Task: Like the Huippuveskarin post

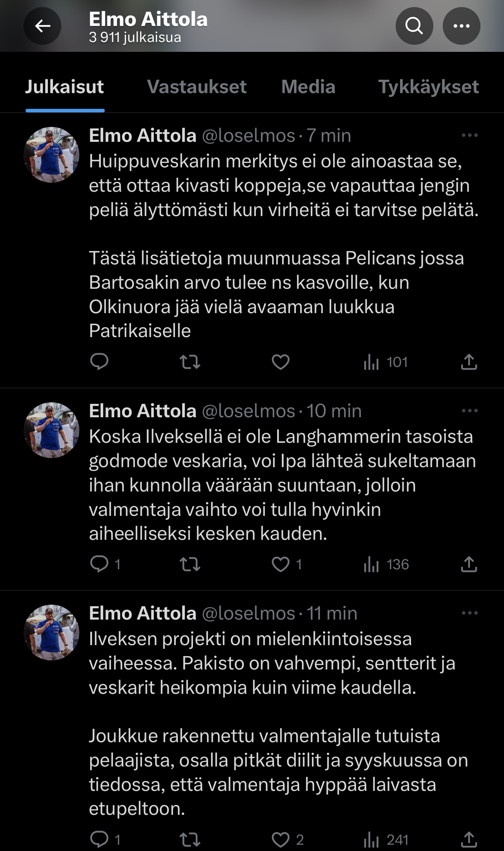Action: [x=281, y=362]
